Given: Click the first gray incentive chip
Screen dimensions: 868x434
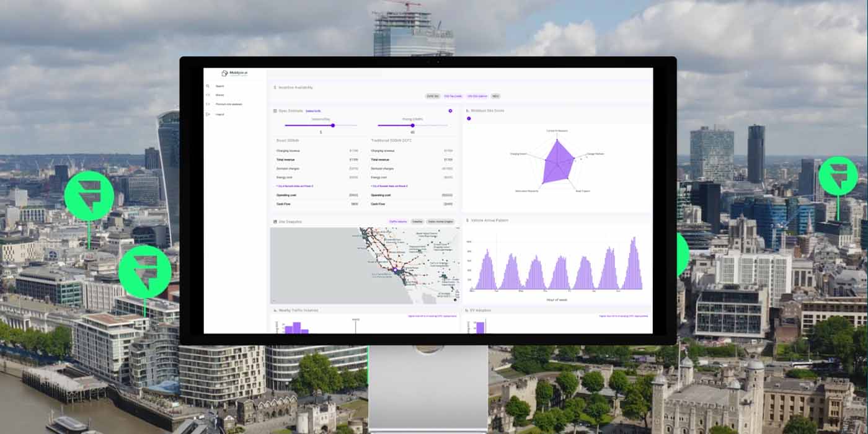Looking at the screenshot, I should [x=432, y=96].
